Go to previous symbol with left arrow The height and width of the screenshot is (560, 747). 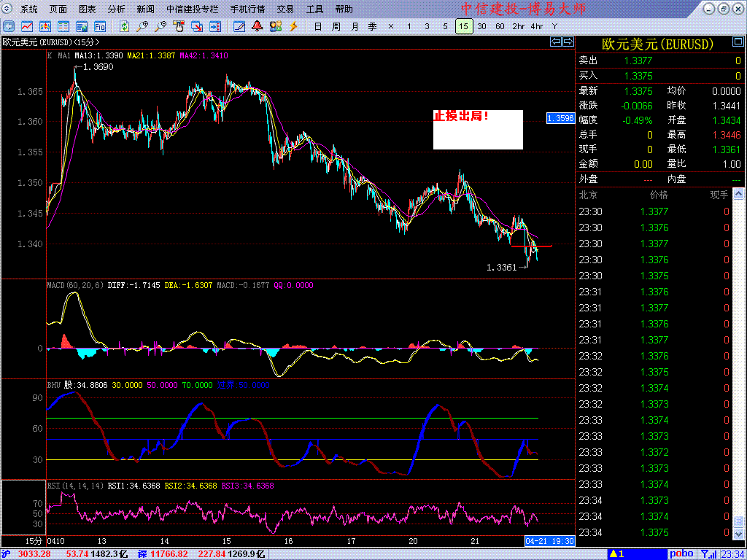(555, 42)
